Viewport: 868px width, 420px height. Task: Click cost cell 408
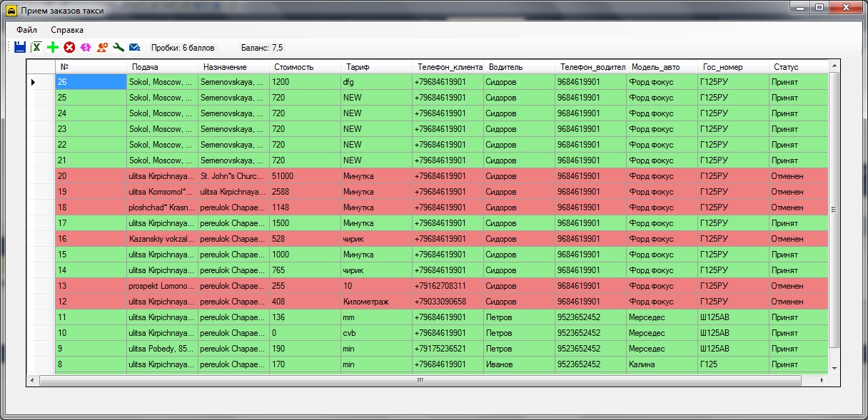pyautogui.click(x=305, y=302)
